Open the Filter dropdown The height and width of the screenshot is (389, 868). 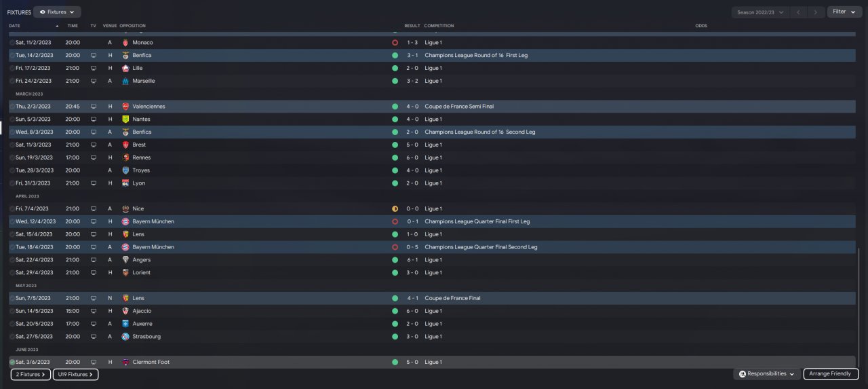[844, 12]
